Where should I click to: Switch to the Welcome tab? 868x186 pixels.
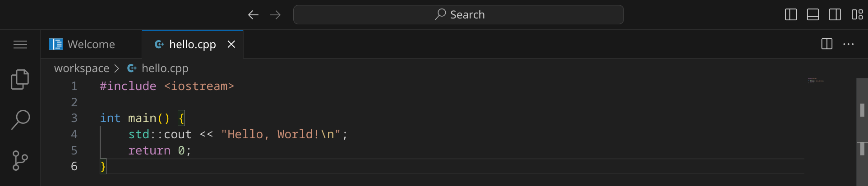91,45
